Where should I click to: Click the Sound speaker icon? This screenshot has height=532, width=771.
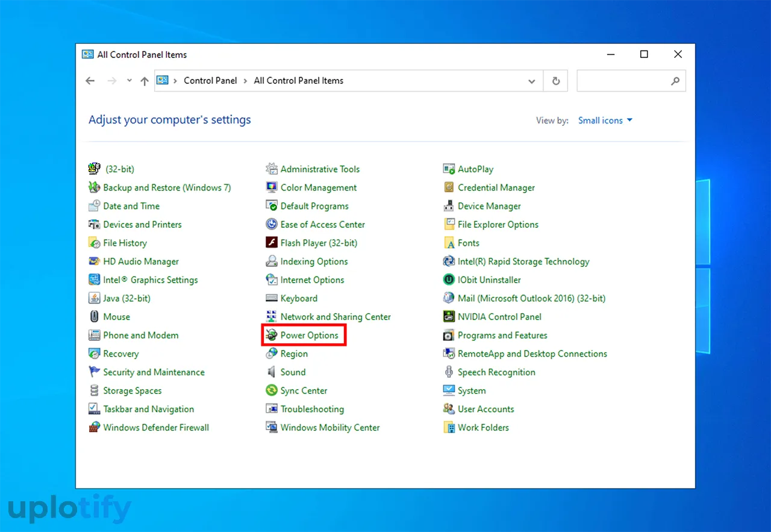(x=272, y=372)
